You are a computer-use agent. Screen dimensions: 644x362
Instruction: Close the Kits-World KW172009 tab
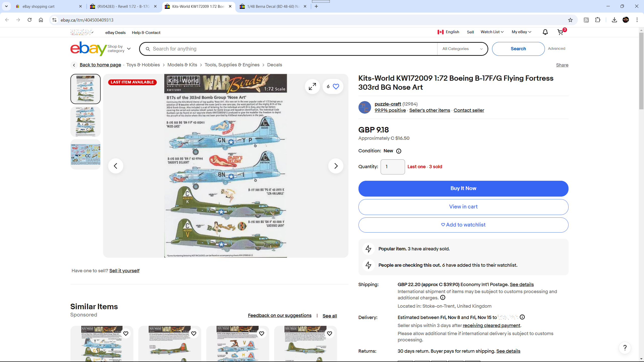[230, 6]
